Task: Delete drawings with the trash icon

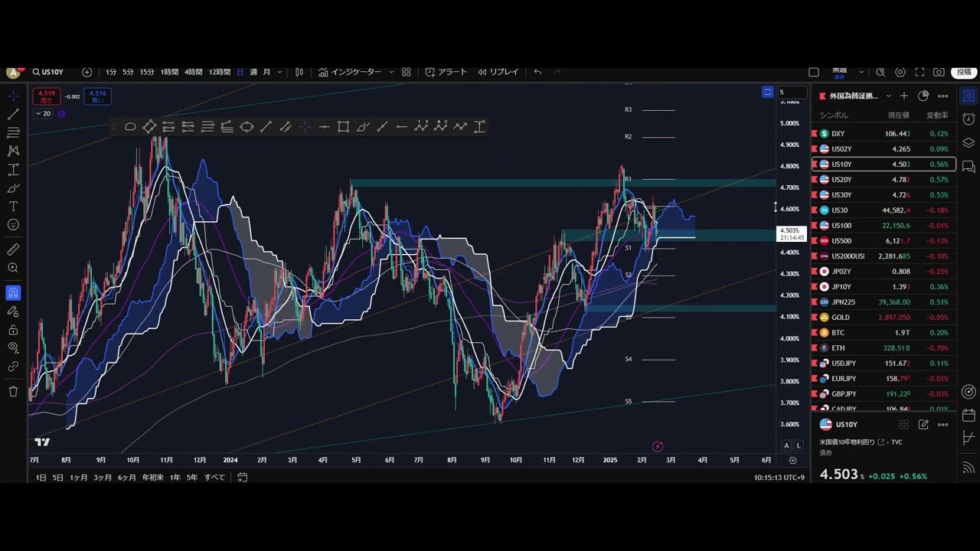Action: point(13,391)
